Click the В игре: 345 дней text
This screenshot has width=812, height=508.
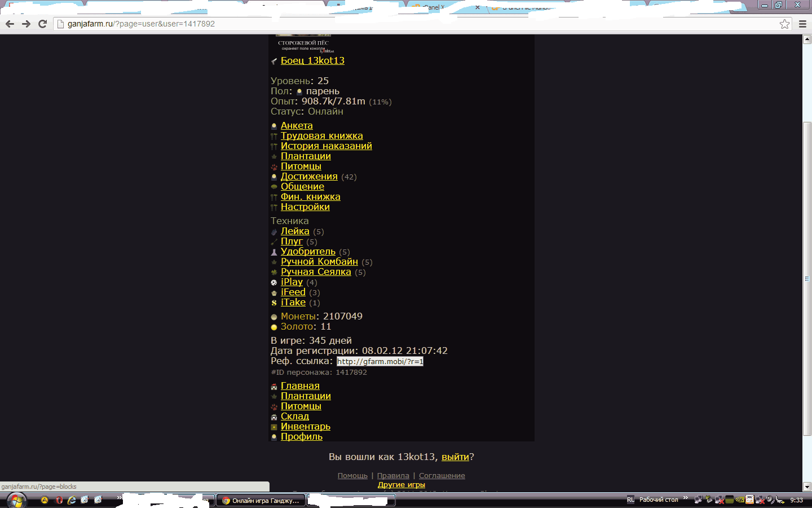[x=311, y=340]
